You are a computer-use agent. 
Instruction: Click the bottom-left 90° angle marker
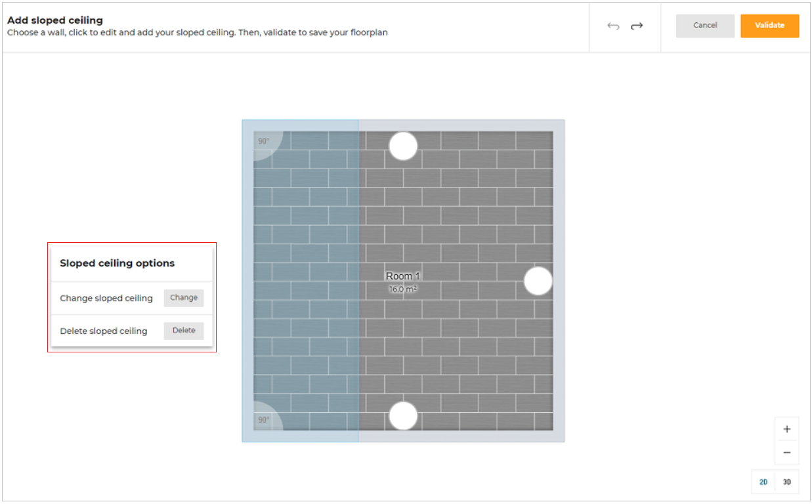264,419
